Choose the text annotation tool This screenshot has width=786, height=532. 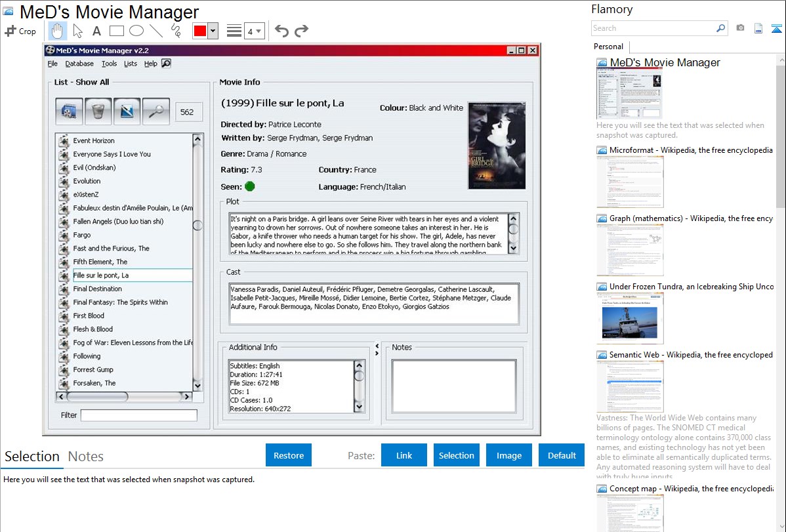coord(96,31)
